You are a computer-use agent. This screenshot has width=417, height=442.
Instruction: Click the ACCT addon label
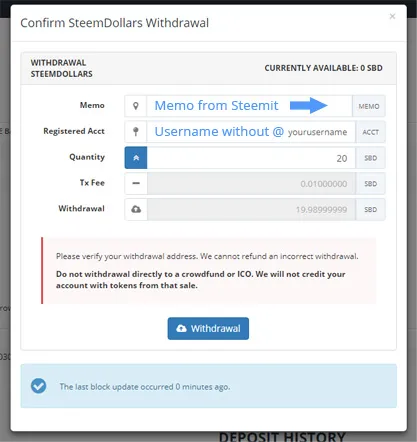pyautogui.click(x=370, y=132)
